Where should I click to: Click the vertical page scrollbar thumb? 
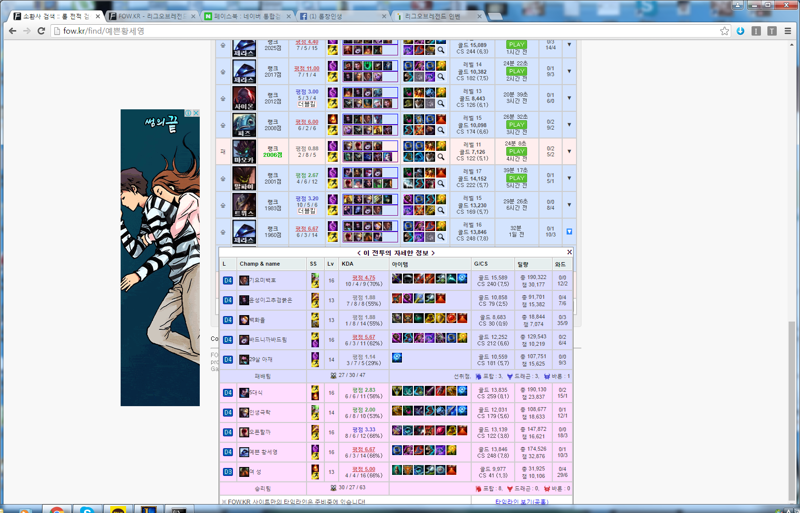click(794, 411)
